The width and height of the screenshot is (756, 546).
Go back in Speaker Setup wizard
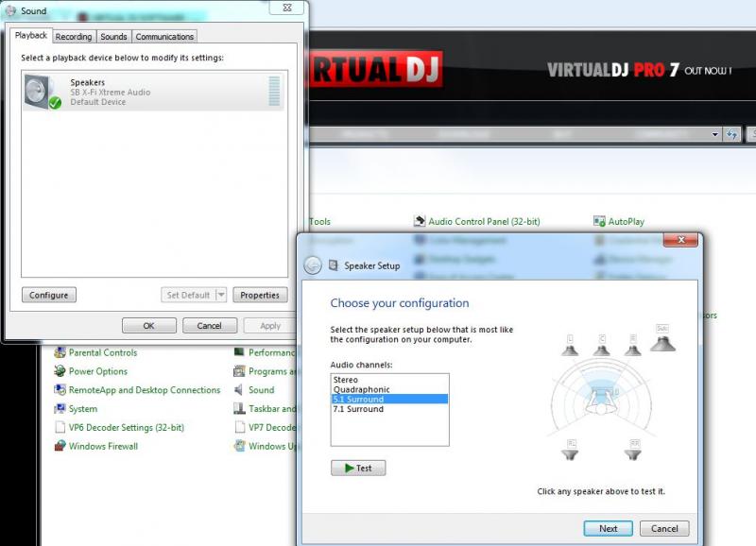313,265
